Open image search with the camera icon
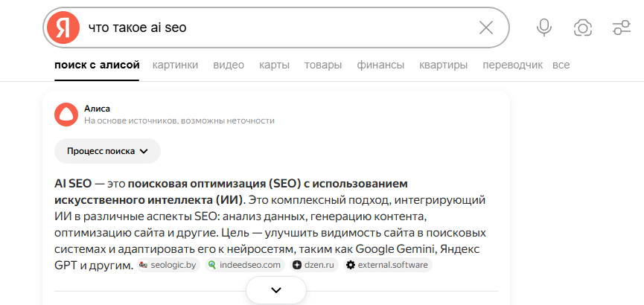The height and width of the screenshot is (305, 644). (582, 28)
